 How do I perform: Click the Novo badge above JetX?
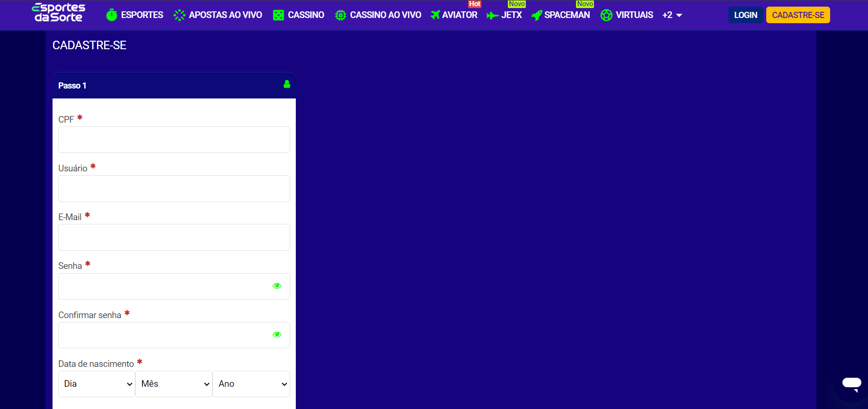pos(516,4)
